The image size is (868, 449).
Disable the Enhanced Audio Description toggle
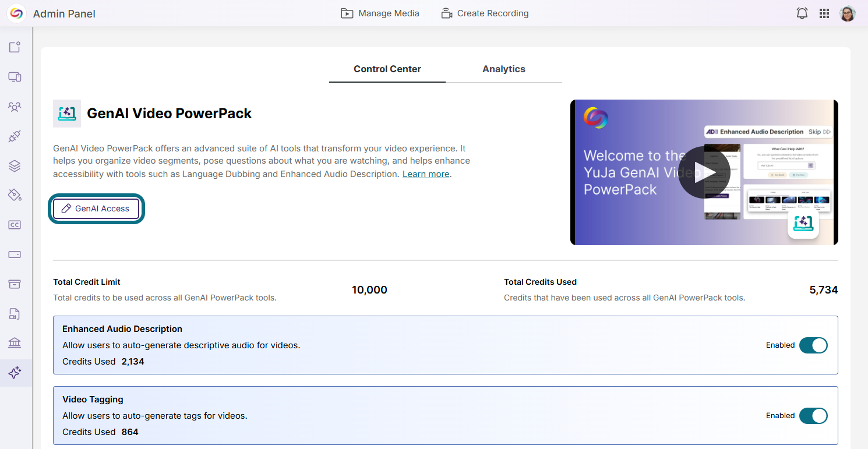coord(813,345)
